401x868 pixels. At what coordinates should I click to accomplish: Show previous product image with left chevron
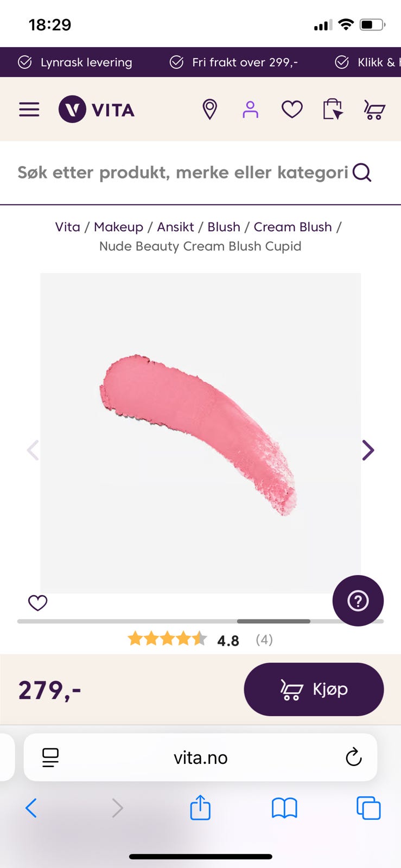point(33,450)
